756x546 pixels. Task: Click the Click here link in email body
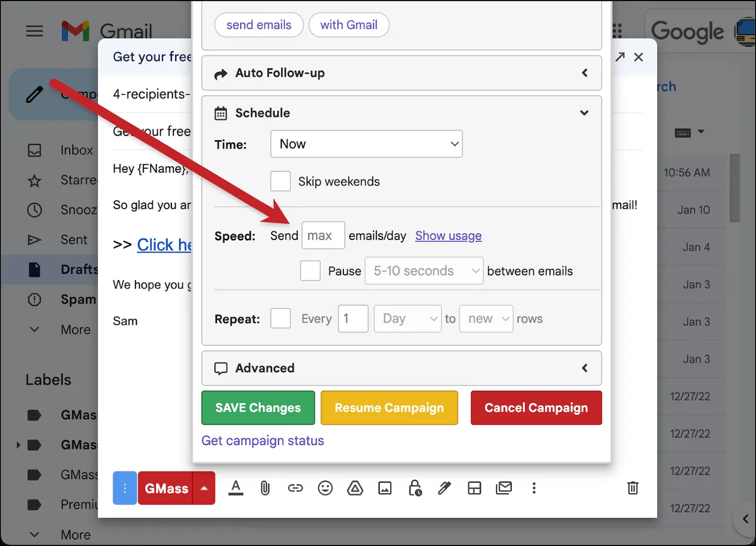(164, 245)
